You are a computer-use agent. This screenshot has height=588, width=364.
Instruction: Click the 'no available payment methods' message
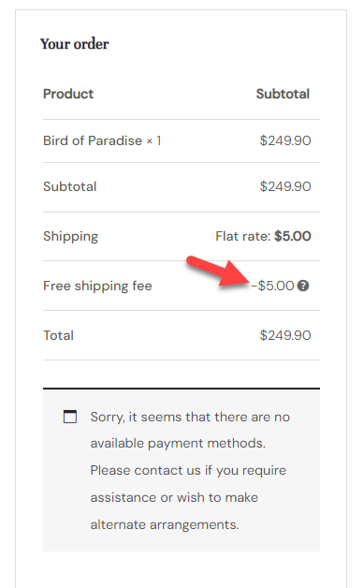(190, 430)
